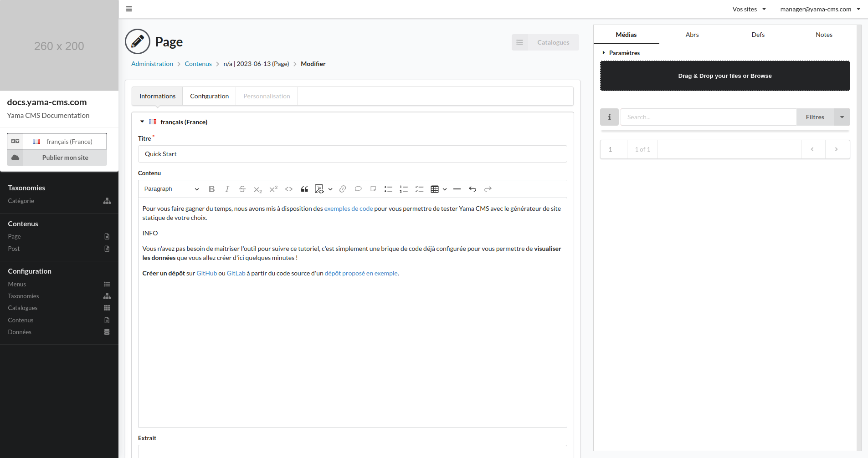Create a numbered list
The width and height of the screenshot is (868, 458).
coord(404,189)
